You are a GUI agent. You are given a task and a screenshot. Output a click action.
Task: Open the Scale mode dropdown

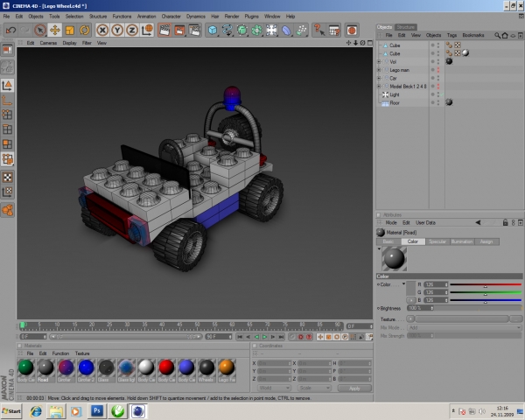314,388
